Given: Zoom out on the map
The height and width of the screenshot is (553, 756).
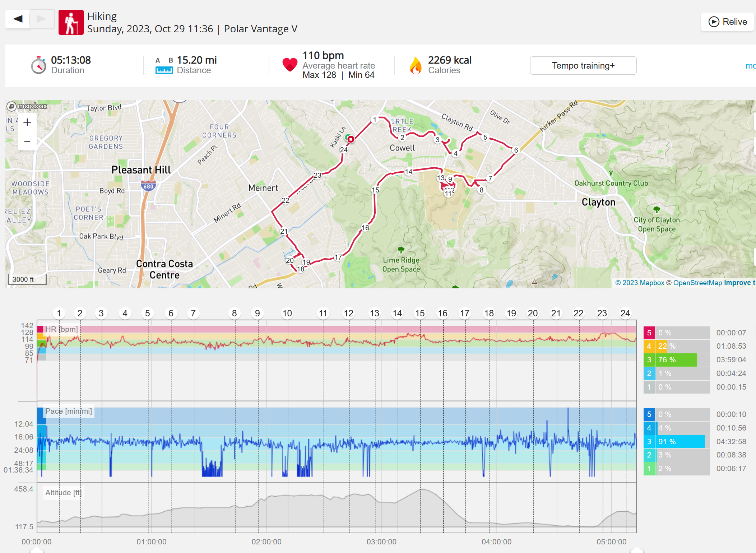Looking at the screenshot, I should coord(27,141).
